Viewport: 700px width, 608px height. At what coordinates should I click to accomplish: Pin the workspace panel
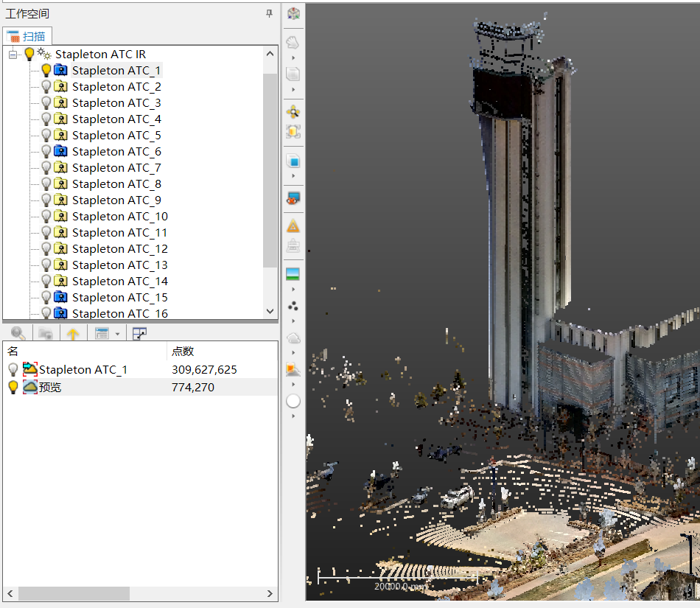click(x=270, y=13)
